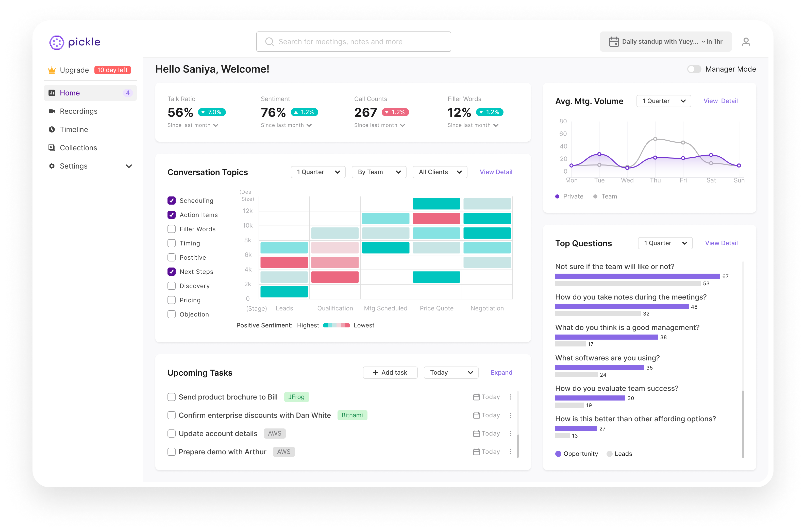Mark Send product brochure to Bill done
Image resolution: width=806 pixels, height=532 pixels.
point(172,397)
